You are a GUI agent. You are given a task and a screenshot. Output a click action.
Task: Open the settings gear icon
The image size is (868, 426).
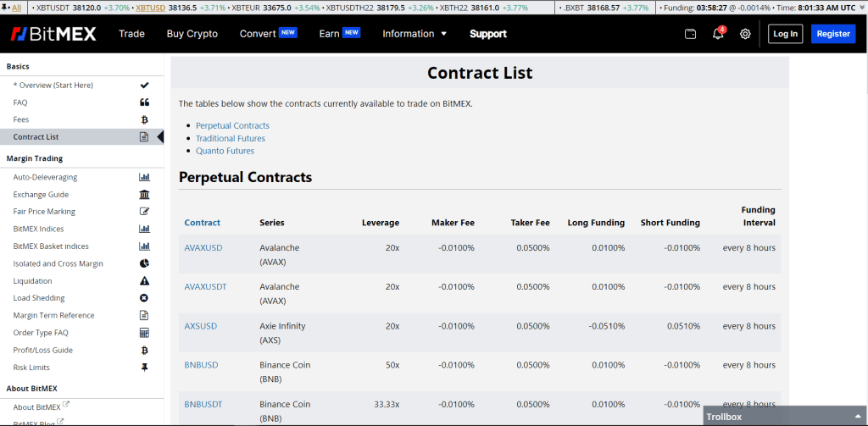coord(745,34)
